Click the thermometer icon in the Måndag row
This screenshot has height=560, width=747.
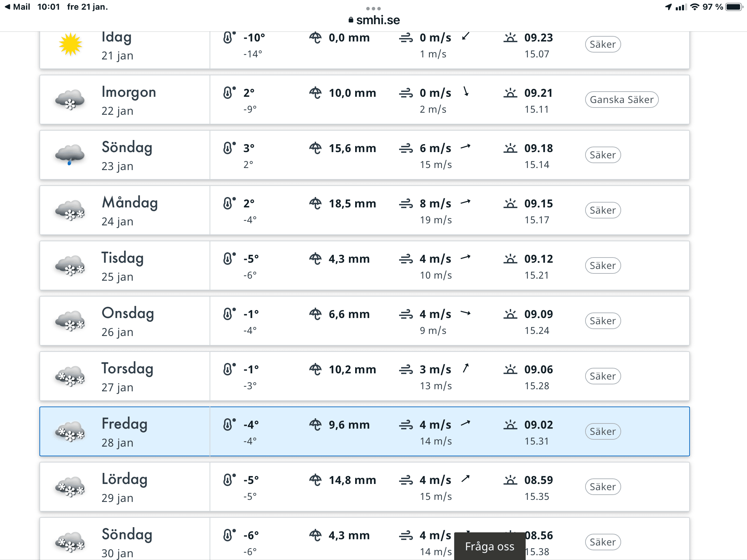[229, 203]
